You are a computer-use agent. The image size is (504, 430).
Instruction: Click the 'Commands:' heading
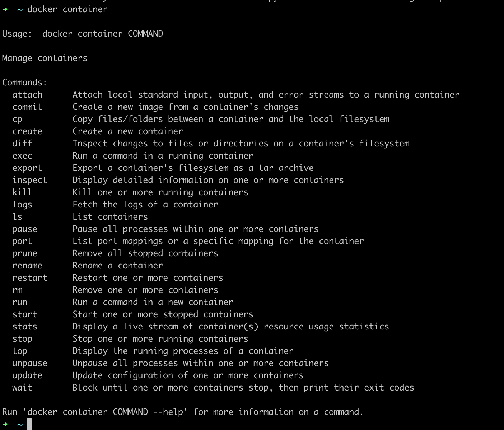click(24, 83)
